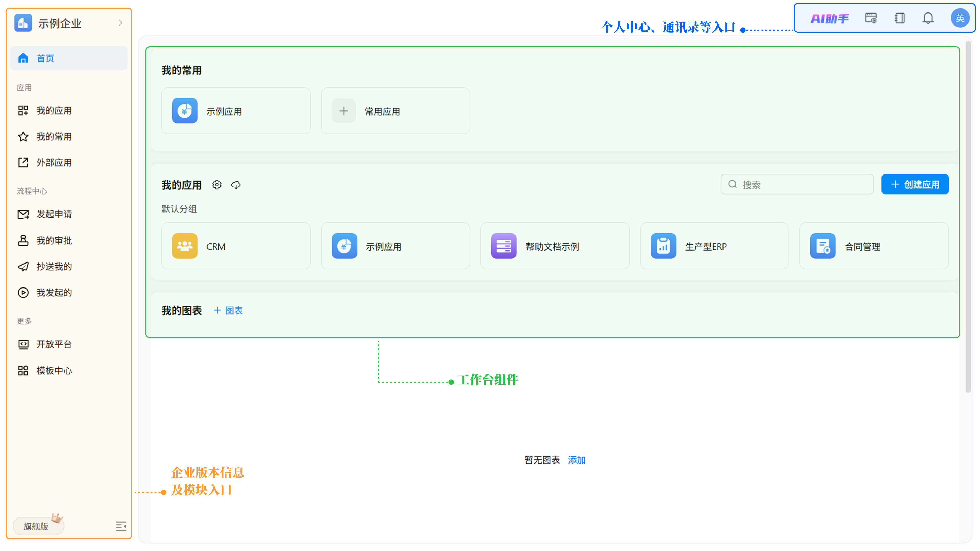Open the notification bell icon
The height and width of the screenshot is (551, 980).
(x=928, y=18)
